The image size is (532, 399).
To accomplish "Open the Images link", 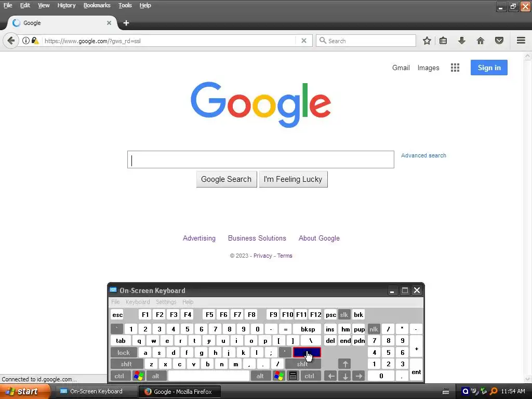I will pyautogui.click(x=428, y=68).
